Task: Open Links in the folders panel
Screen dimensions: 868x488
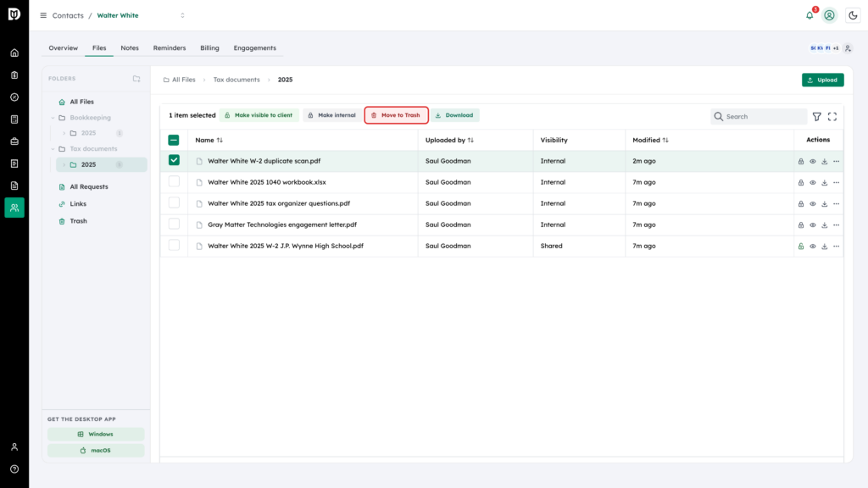Action: [77, 204]
